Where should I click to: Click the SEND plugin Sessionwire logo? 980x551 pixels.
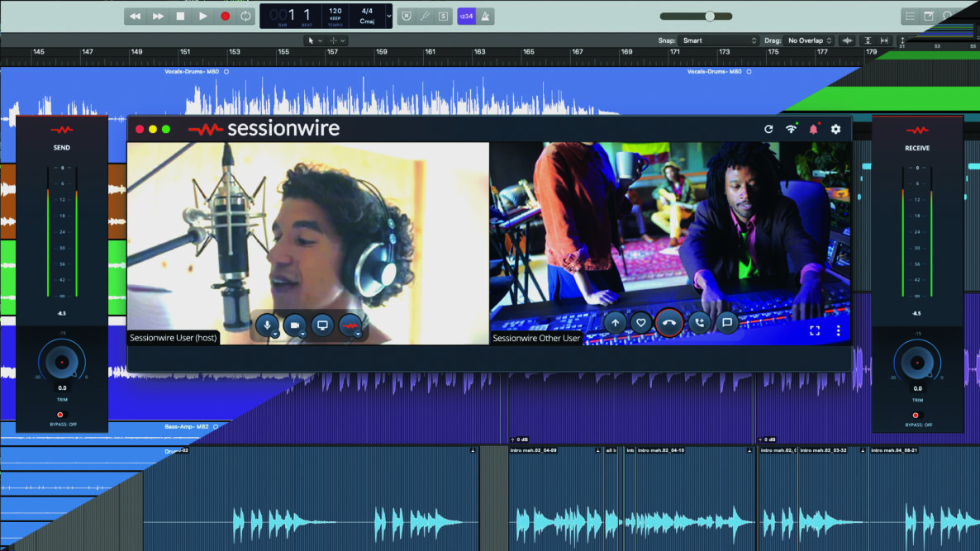[x=62, y=131]
